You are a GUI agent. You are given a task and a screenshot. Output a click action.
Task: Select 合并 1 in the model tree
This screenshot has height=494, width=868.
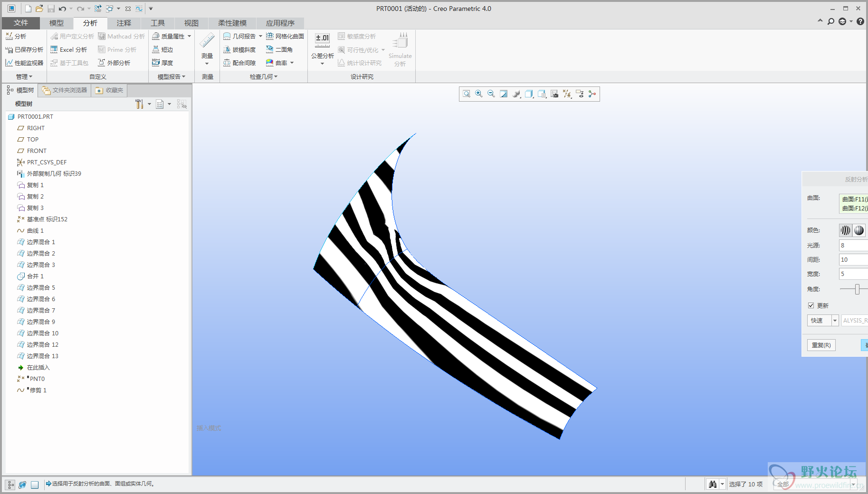tap(30, 276)
